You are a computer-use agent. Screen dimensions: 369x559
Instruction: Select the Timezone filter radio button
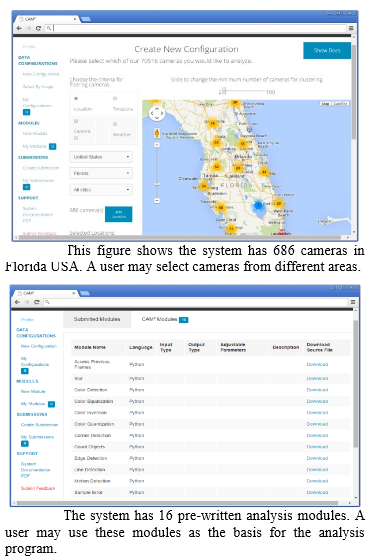coord(115,98)
